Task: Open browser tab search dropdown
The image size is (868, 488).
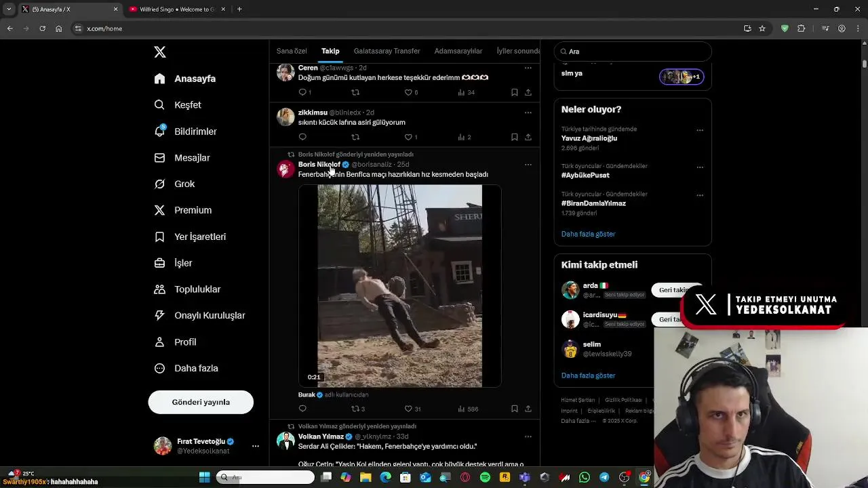Action: [x=9, y=9]
